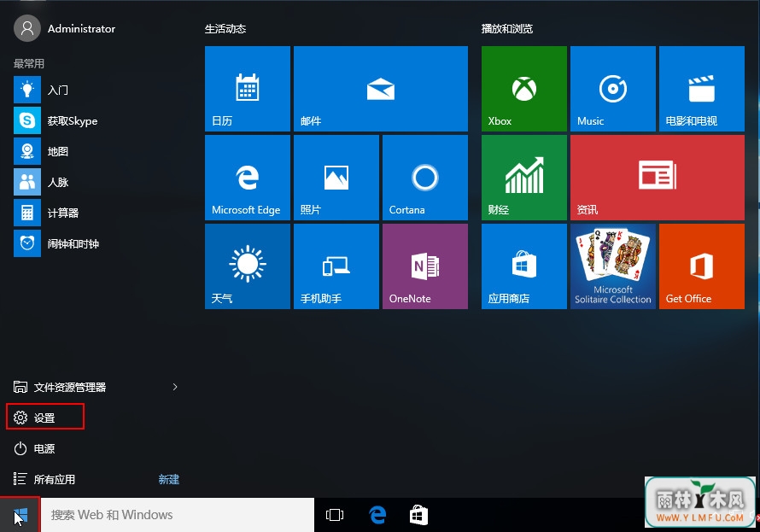Screen dimensions: 760x532
Task: Click the Get Office tile
Action: click(701, 266)
